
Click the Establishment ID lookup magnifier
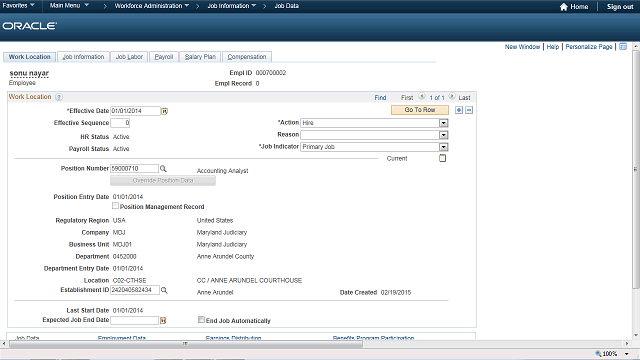pos(164,290)
